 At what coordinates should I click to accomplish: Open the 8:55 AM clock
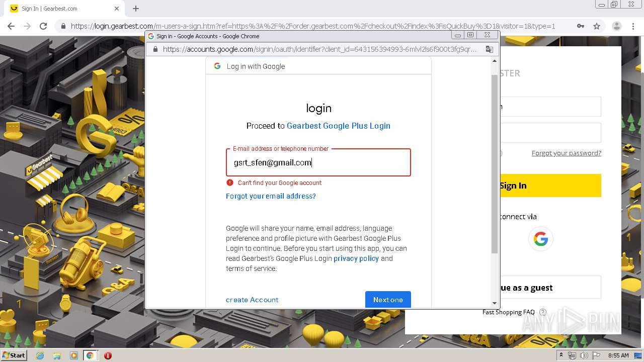click(618, 355)
